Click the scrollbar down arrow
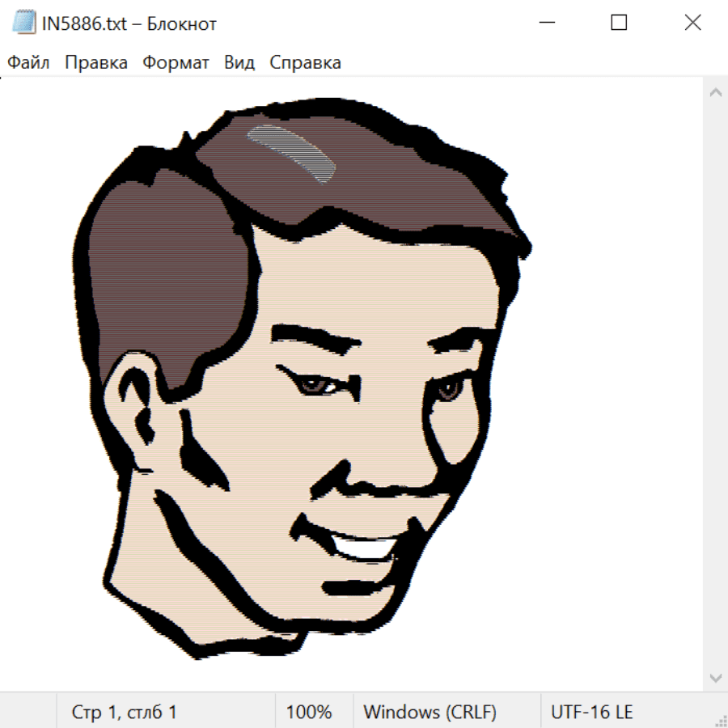This screenshot has height=728, width=728. point(715,677)
